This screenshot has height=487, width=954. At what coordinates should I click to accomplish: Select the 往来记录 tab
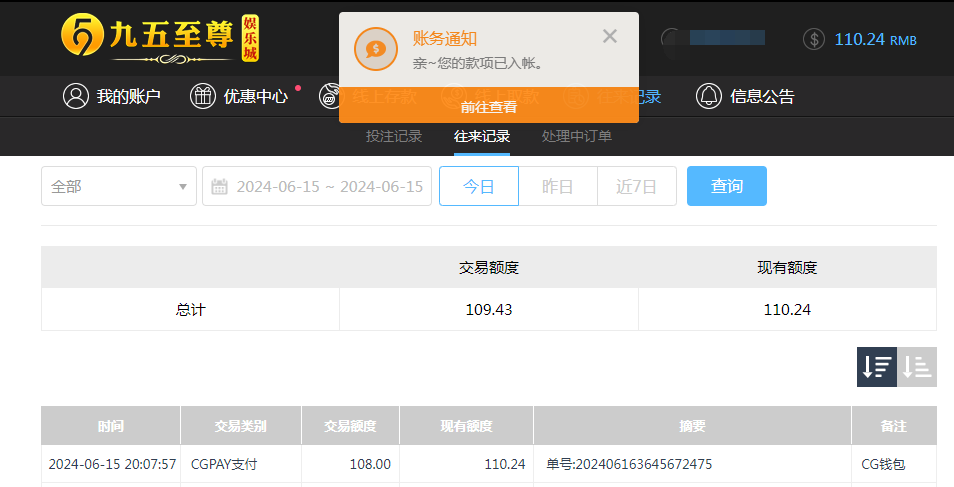(482, 136)
